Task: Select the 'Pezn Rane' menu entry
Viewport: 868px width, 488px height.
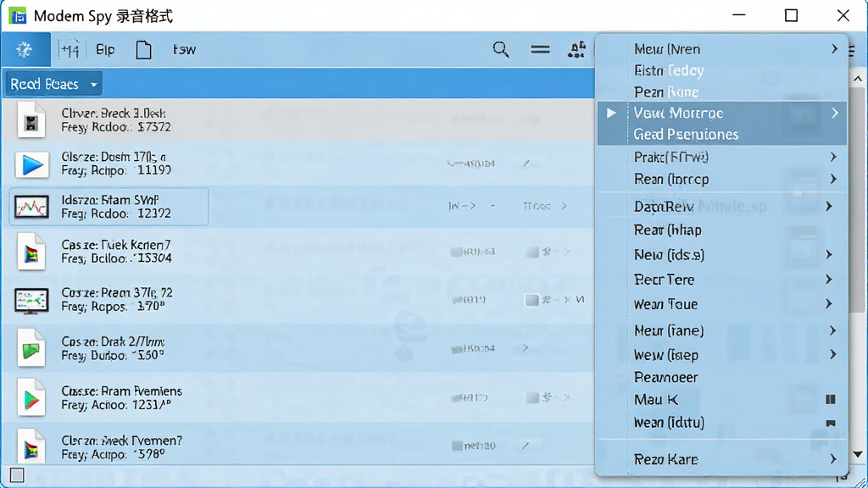Action: point(666,91)
